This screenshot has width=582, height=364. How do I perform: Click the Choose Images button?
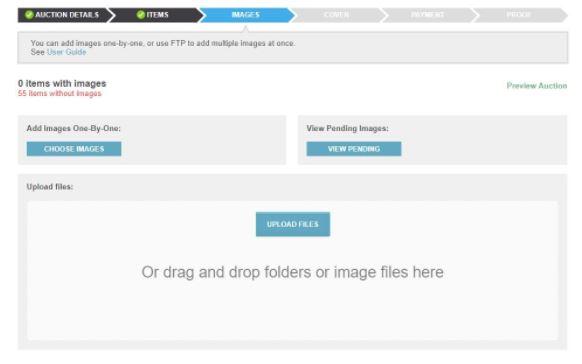[x=74, y=149]
